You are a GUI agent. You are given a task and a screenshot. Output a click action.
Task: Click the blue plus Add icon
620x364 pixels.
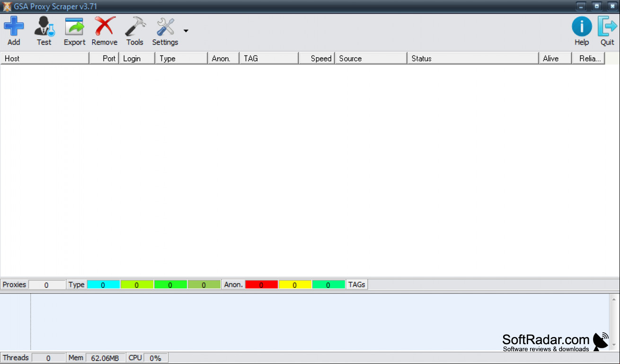[14, 27]
